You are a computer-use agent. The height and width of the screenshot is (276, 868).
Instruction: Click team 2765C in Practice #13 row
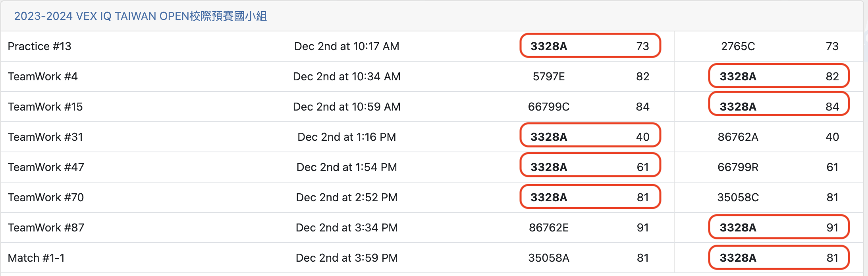[x=738, y=47]
